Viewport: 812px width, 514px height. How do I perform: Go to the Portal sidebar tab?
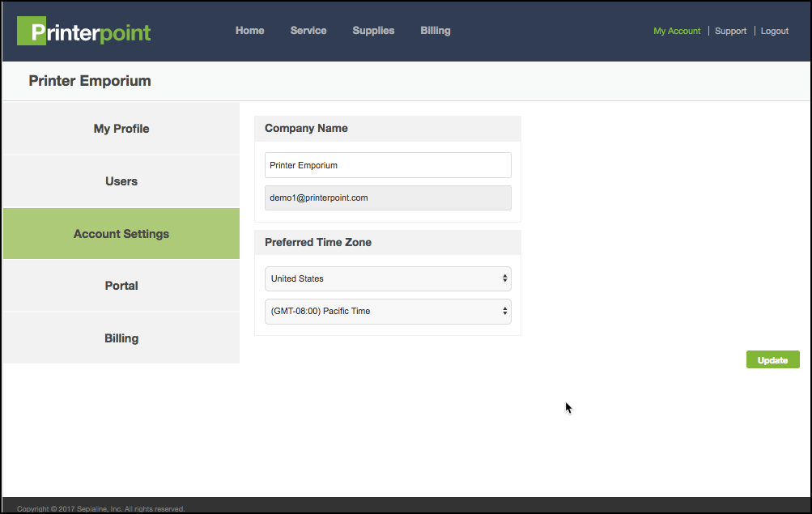coord(121,286)
